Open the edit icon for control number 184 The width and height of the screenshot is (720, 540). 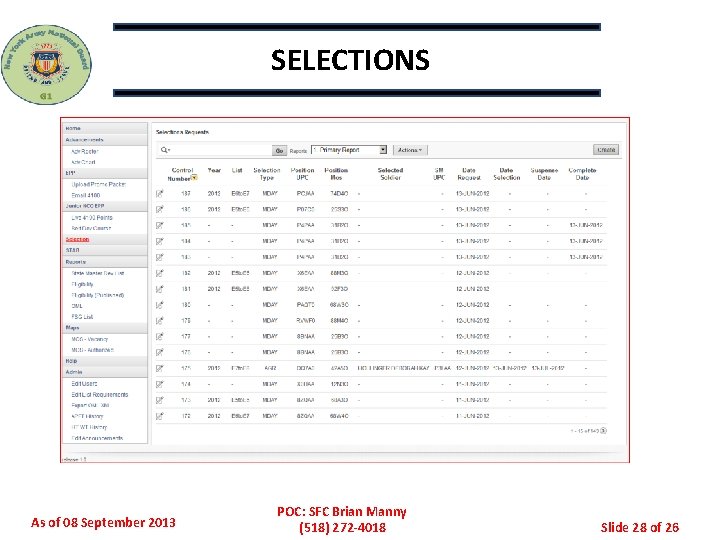[x=160, y=241]
